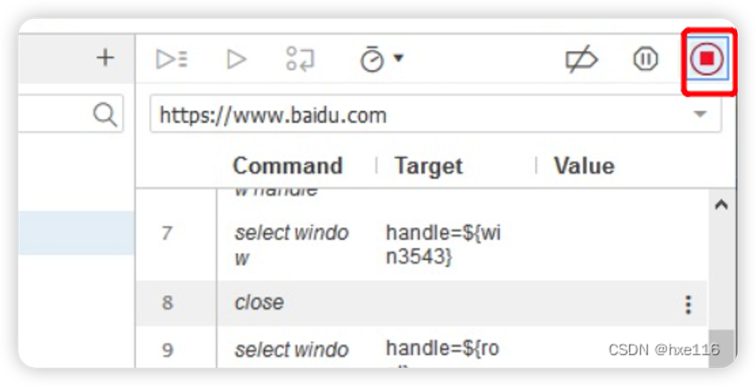
Task: Open the three-dot menu on close row
Action: pos(688,305)
